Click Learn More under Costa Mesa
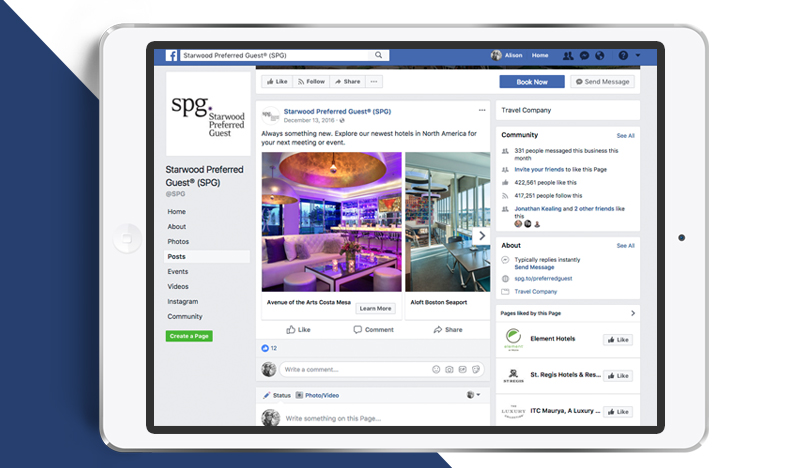This screenshot has height=468, width=800. point(375,308)
